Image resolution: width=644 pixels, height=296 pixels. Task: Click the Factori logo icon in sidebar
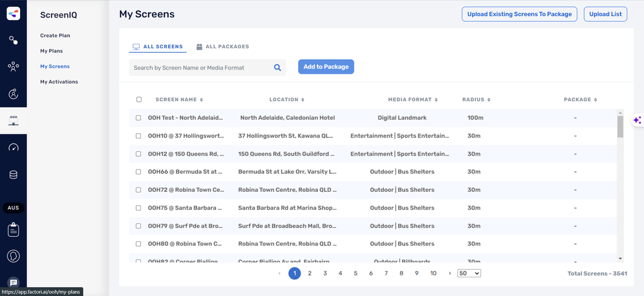click(x=13, y=14)
